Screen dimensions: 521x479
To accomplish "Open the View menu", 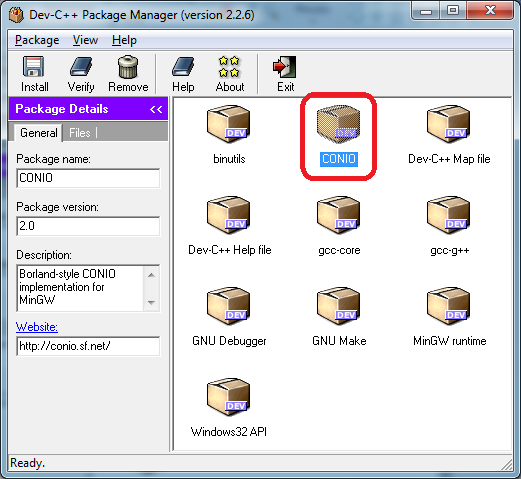I will [85, 40].
